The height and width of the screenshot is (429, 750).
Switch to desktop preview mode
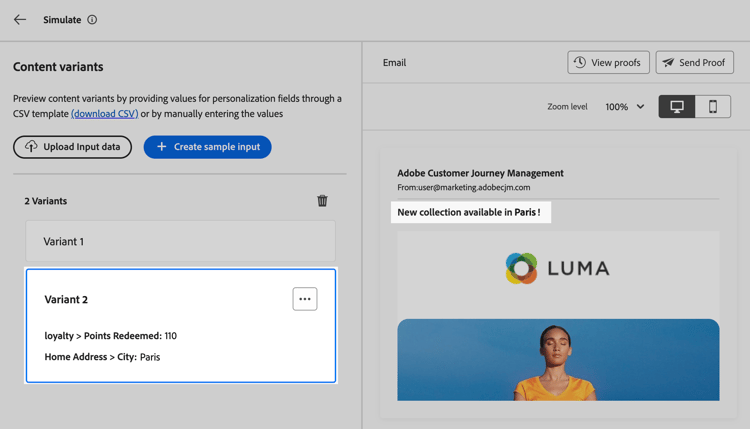pos(677,107)
